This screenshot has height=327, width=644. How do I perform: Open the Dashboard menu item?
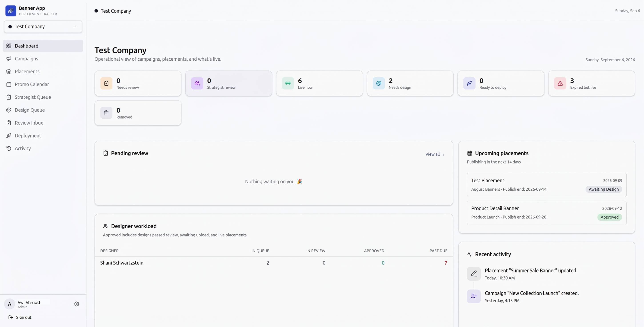coord(43,46)
